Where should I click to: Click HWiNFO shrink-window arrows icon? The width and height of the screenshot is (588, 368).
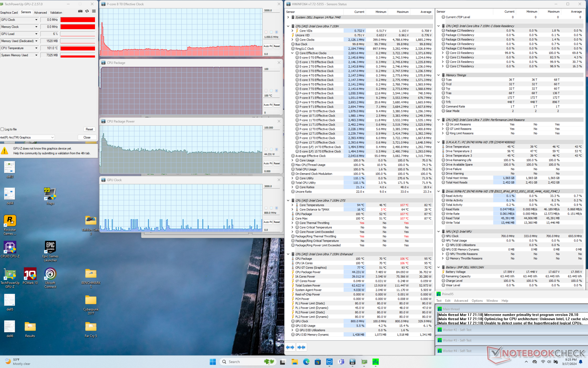(x=301, y=347)
